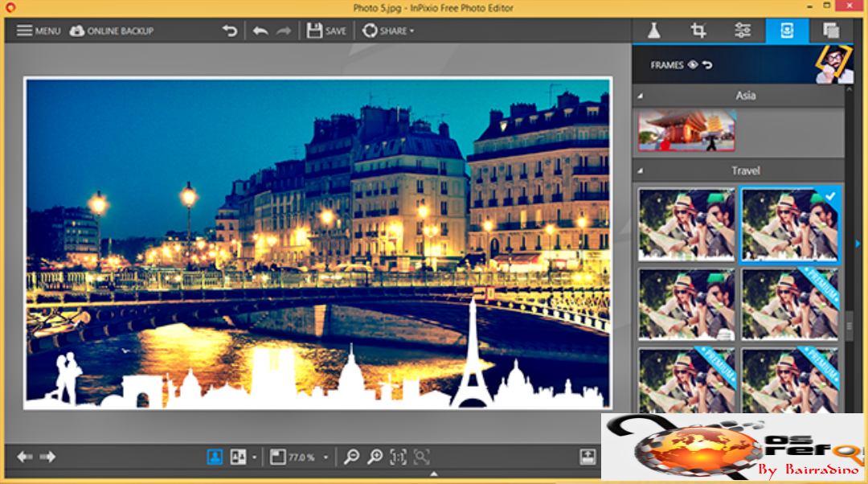Open compare view options dropdown arrow
The width and height of the screenshot is (868, 484).
(x=254, y=457)
